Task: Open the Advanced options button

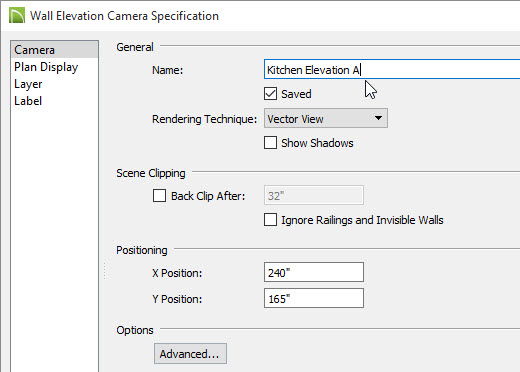Action: click(x=190, y=354)
